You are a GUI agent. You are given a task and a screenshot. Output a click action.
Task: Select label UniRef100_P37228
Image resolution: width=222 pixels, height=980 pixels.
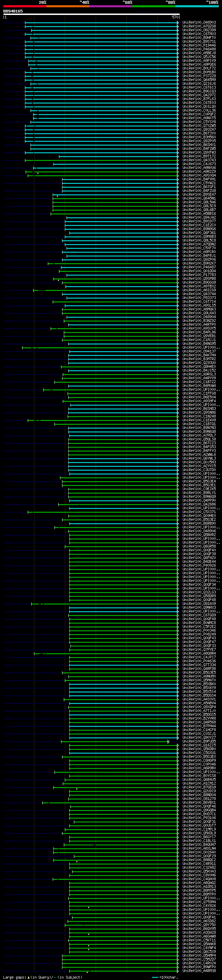(x=199, y=76)
